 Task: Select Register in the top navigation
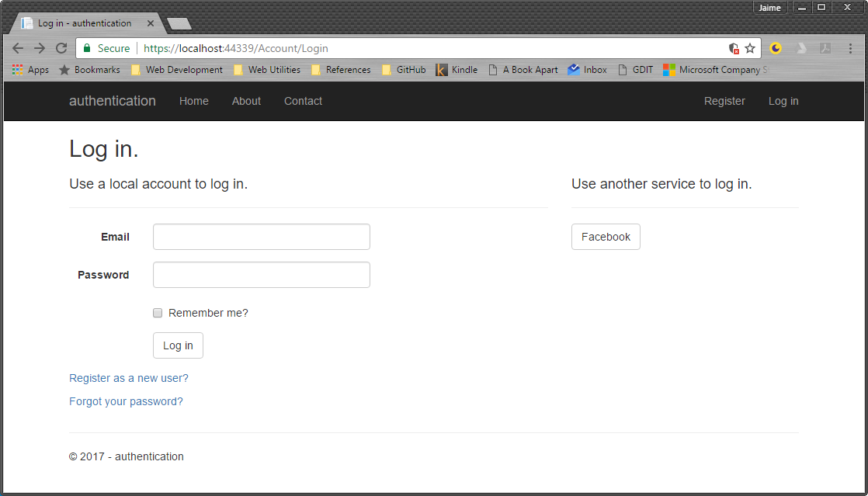click(724, 101)
